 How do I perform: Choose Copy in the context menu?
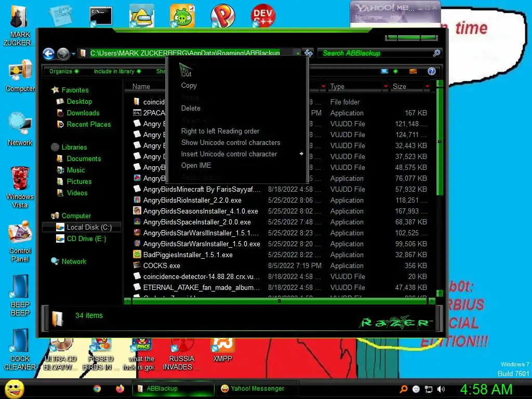189,86
